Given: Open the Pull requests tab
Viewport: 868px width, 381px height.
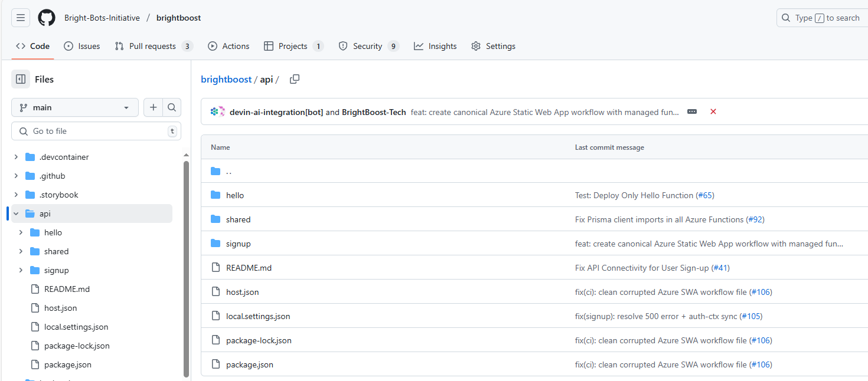Looking at the screenshot, I should [154, 46].
